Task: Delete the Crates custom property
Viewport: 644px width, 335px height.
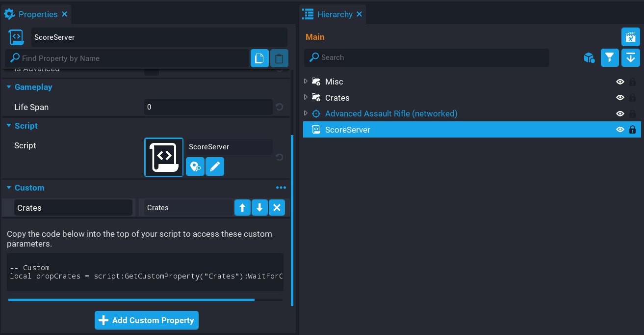Action: pyautogui.click(x=277, y=208)
